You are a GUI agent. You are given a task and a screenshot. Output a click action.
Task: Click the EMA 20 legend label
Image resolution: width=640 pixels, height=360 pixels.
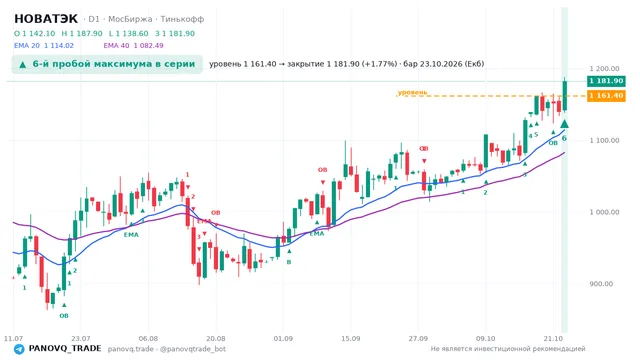tap(27, 45)
